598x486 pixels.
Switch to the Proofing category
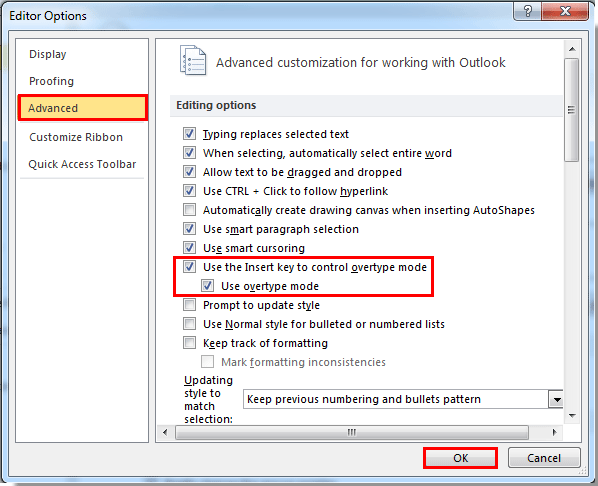point(51,81)
